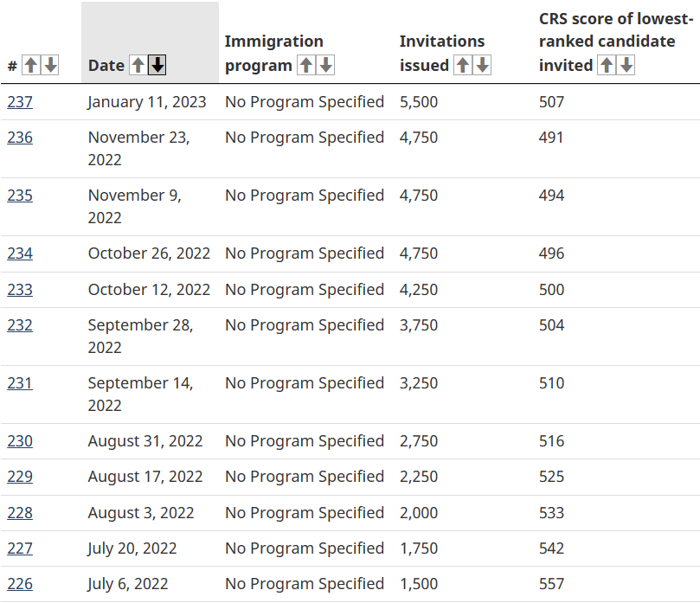The width and height of the screenshot is (700, 603).
Task: Open draw number 226 link
Action: point(20,584)
